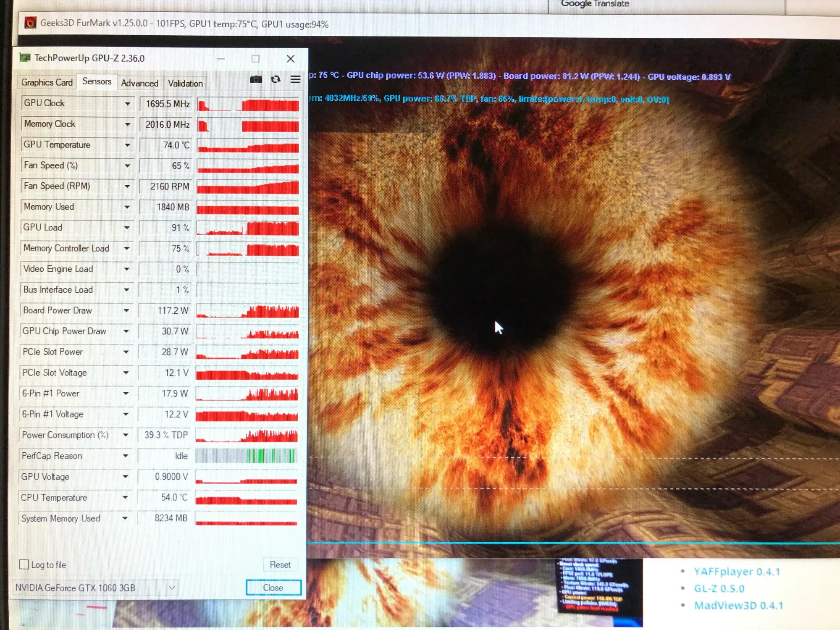This screenshot has height=630, width=840.
Task: Open the GPU Clock sensor dropdown arrow
Action: coord(127,104)
